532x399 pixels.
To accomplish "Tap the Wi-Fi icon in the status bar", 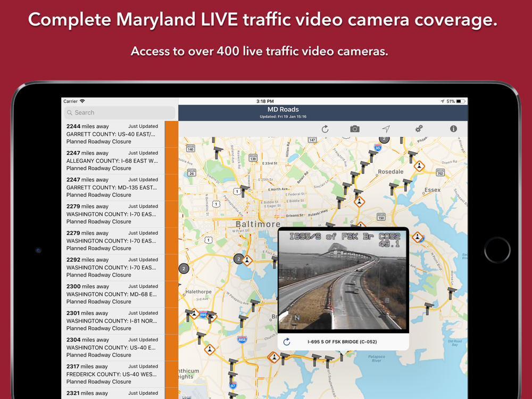I will (82, 101).
